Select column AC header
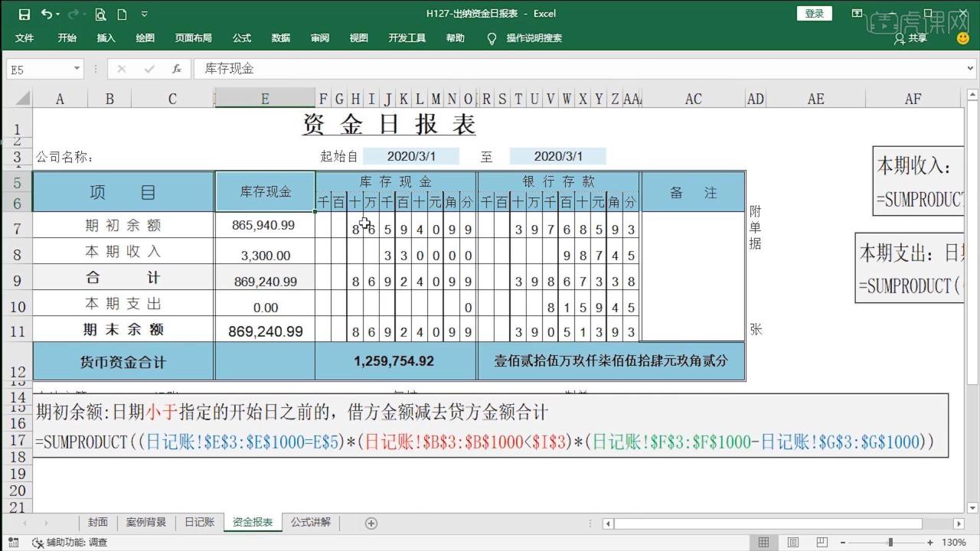 (693, 99)
